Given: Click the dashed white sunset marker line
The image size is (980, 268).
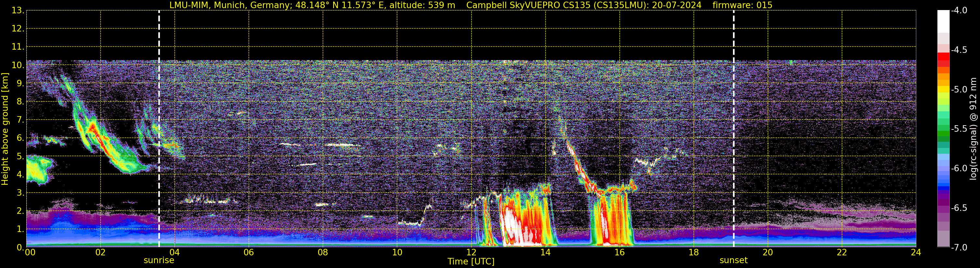Looking at the screenshot, I should (x=734, y=129).
